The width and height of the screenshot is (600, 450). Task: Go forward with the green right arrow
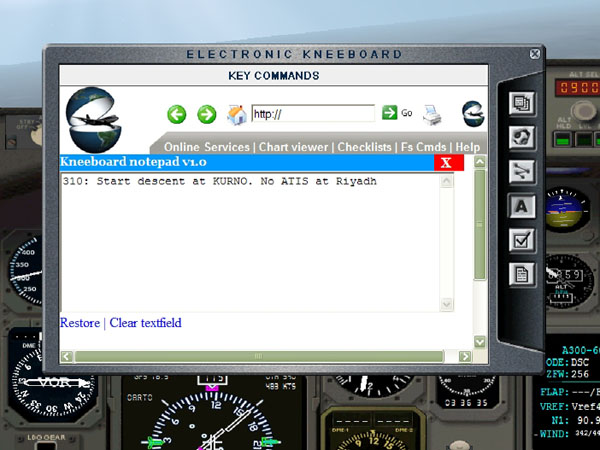pos(207,114)
